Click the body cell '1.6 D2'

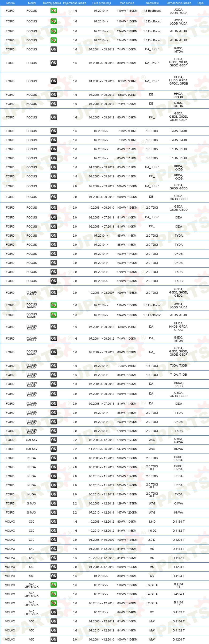[x=152, y=531]
